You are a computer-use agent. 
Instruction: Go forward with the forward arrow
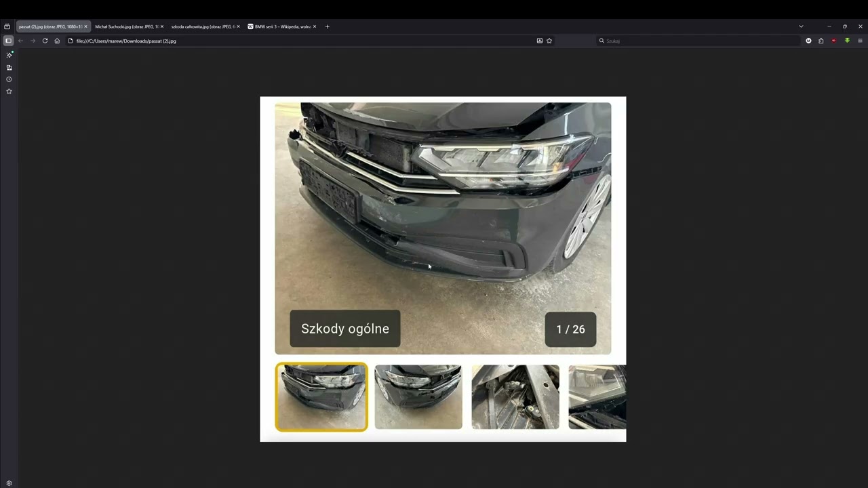pos(33,41)
